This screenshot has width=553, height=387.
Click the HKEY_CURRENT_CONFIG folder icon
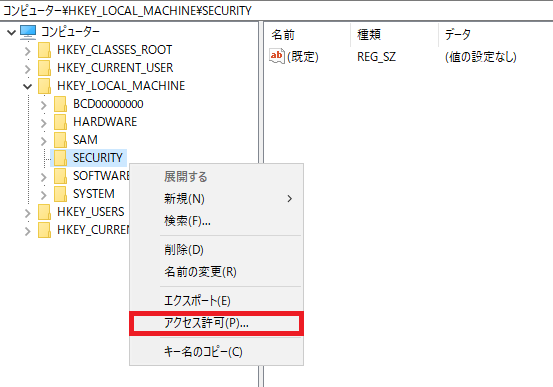click(x=45, y=230)
